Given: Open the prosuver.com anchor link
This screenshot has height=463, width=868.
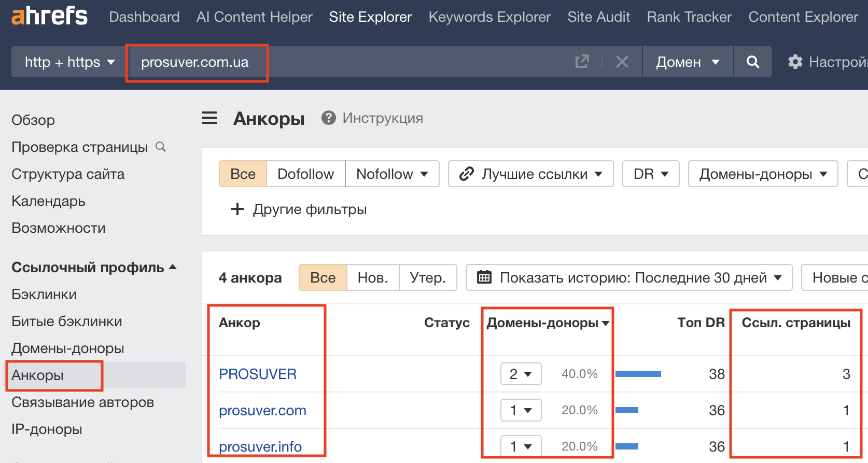Looking at the screenshot, I should coord(262,410).
